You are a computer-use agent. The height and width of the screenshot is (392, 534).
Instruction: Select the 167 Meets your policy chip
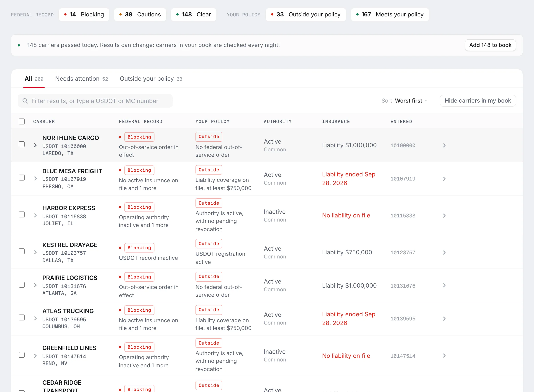point(390,15)
